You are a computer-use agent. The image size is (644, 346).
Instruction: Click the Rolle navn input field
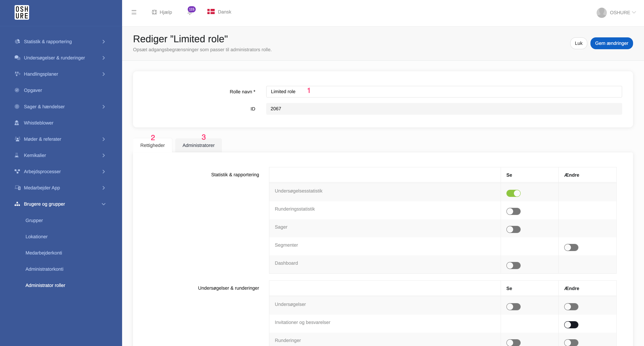(x=444, y=92)
